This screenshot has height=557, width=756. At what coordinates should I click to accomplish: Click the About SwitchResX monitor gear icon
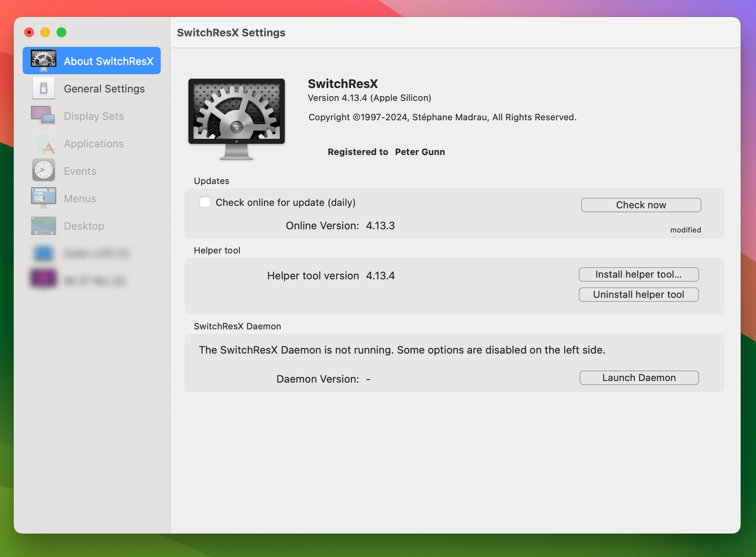(44, 61)
